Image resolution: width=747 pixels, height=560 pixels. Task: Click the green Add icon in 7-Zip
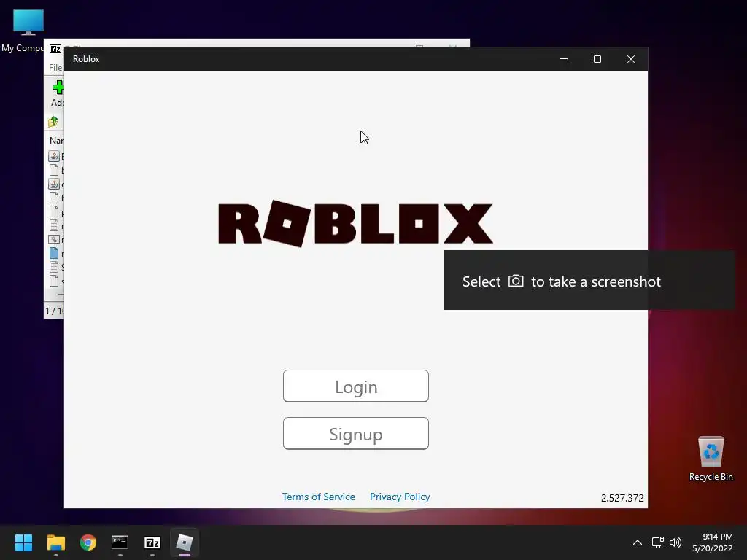pos(58,87)
